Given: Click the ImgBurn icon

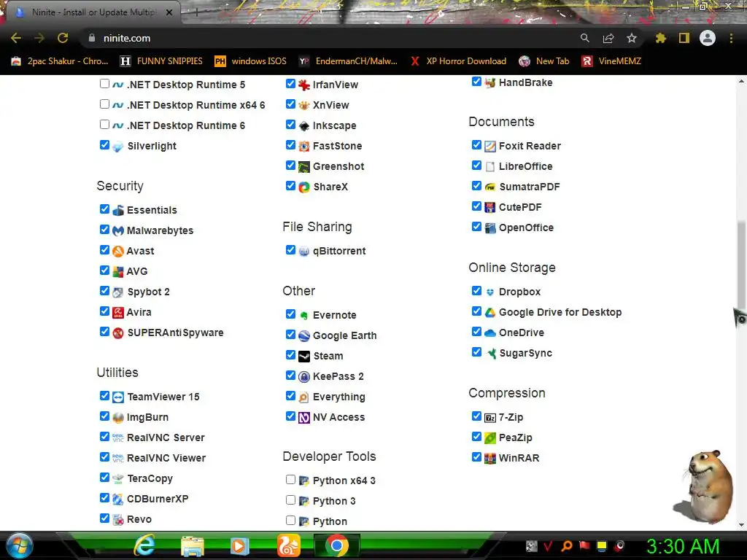Looking at the screenshot, I should [x=118, y=418].
